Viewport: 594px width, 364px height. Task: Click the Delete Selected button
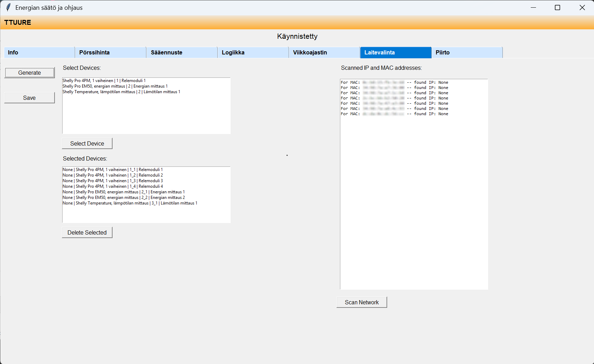pyautogui.click(x=87, y=232)
